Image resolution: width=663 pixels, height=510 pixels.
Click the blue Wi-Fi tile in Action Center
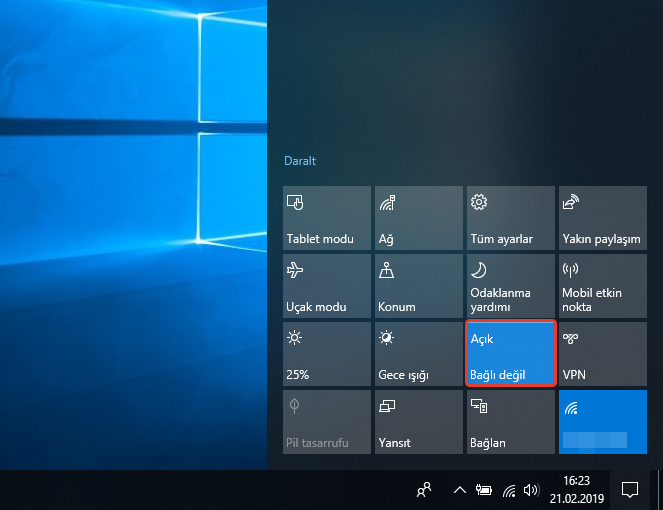(602, 422)
